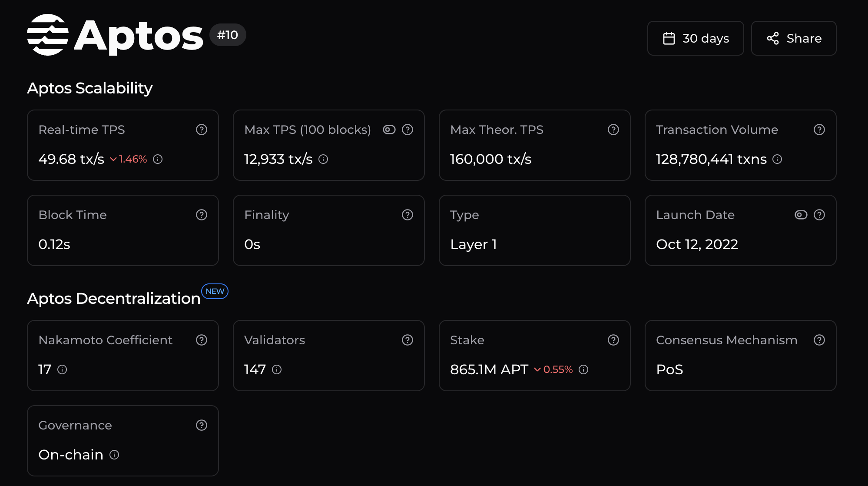Show info next to 12,933 tx/s
This screenshot has width=868, height=486.
point(323,159)
